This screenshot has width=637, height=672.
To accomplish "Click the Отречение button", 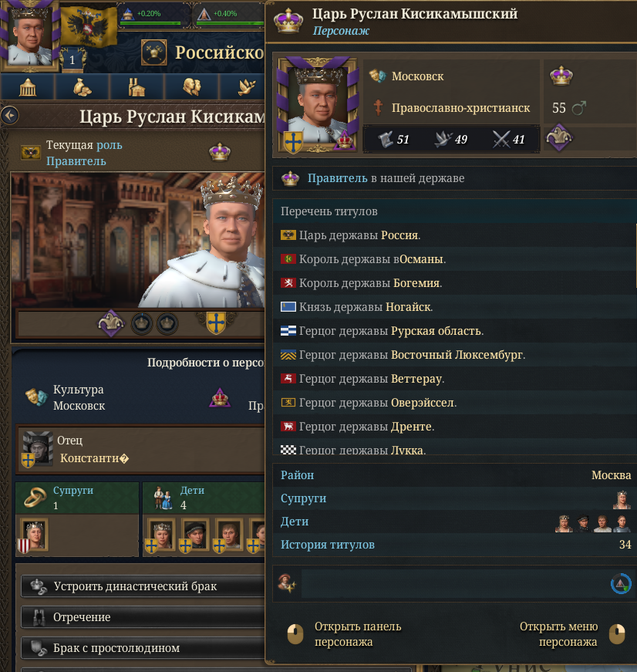I will coord(143,617).
